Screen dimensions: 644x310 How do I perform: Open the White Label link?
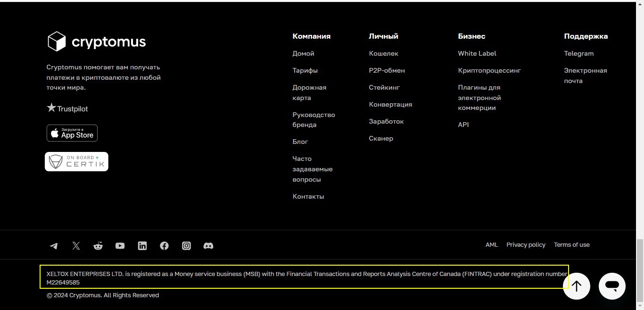point(477,53)
